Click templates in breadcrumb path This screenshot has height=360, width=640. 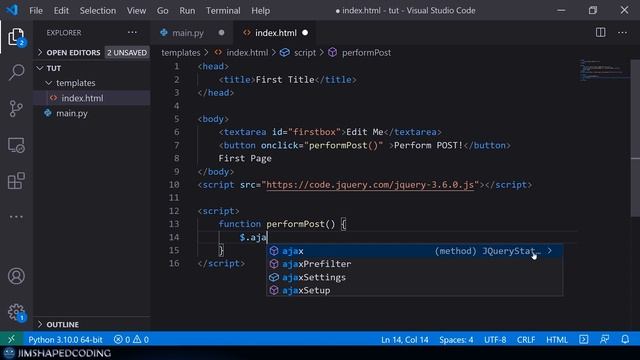pyautogui.click(x=180, y=53)
